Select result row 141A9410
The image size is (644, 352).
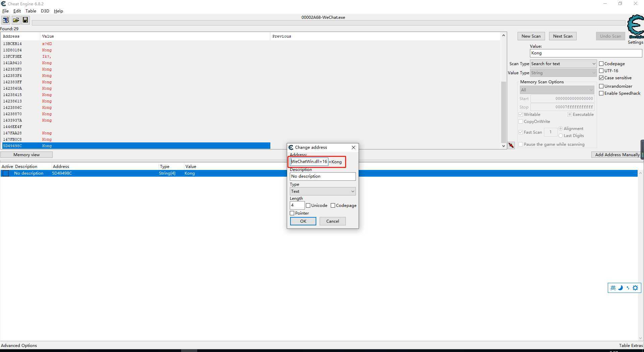point(136,63)
